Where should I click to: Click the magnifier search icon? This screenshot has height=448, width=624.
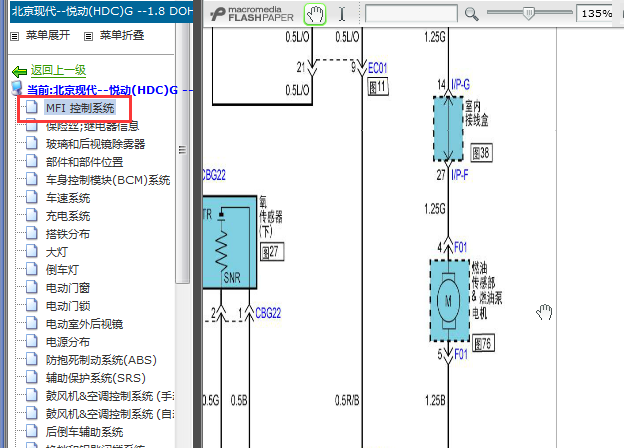pyautogui.click(x=472, y=14)
